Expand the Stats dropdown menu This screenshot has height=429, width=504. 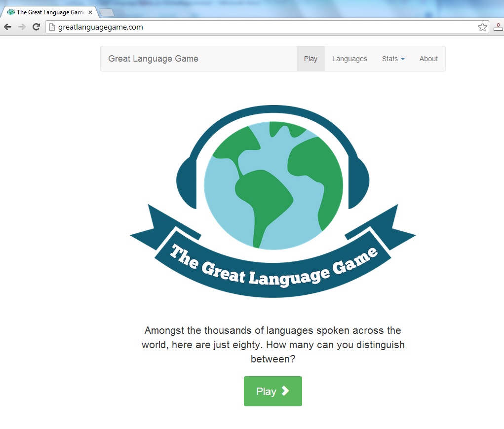click(x=393, y=59)
